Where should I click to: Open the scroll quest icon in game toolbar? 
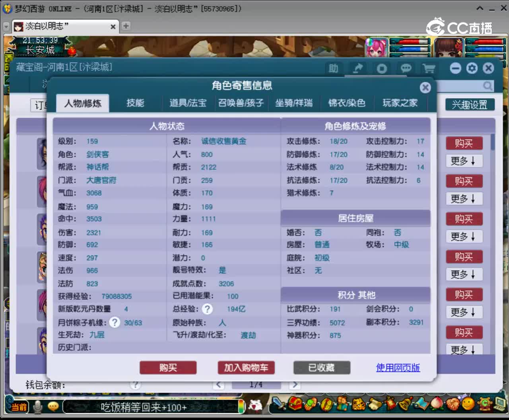coord(374,404)
